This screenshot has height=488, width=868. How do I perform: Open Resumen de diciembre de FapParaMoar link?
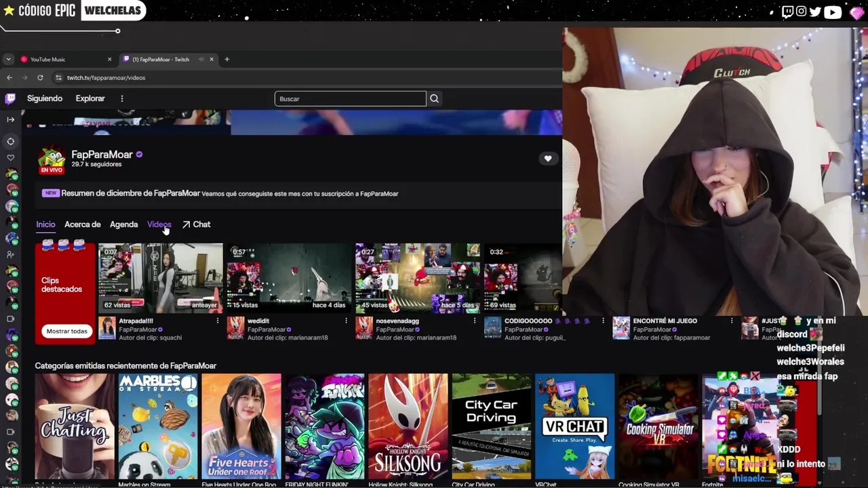pyautogui.click(x=130, y=193)
